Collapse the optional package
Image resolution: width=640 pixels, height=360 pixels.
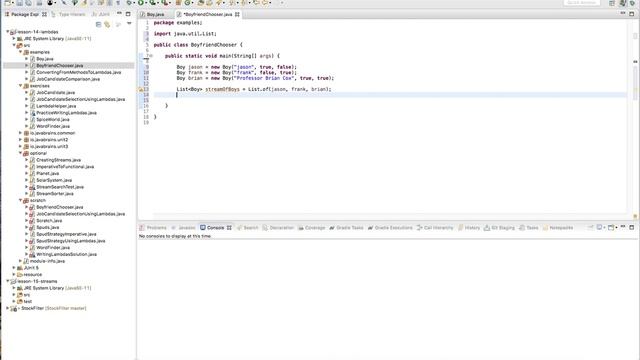(20, 153)
